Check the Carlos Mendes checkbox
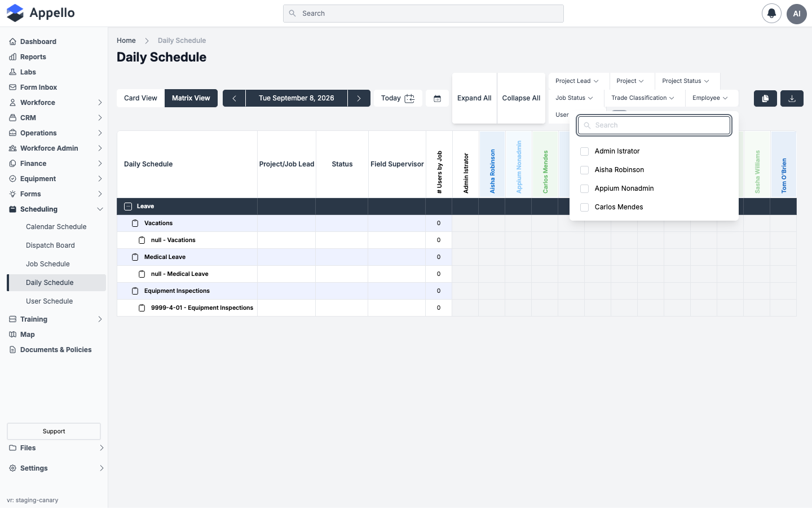Image resolution: width=812 pixels, height=518 pixels. pos(584,207)
